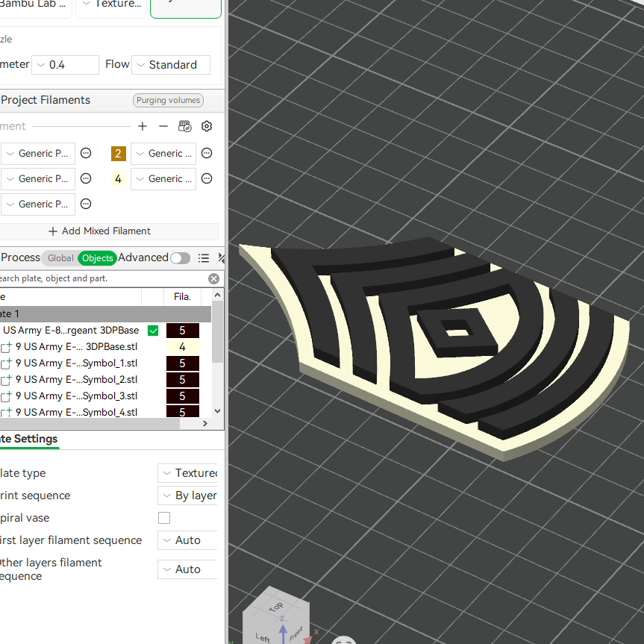Screen dimensions: 644x644
Task: Open first-row left Generic P filament dropdown
Action: (38, 154)
